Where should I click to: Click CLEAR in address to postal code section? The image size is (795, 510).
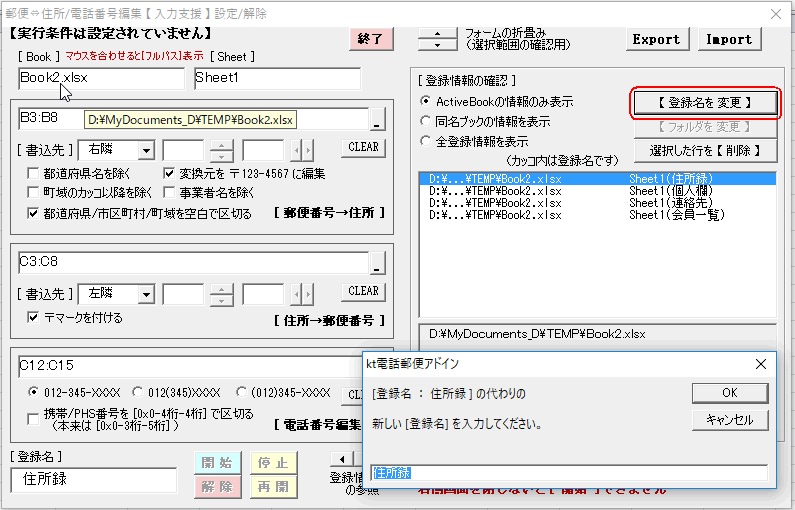click(363, 292)
